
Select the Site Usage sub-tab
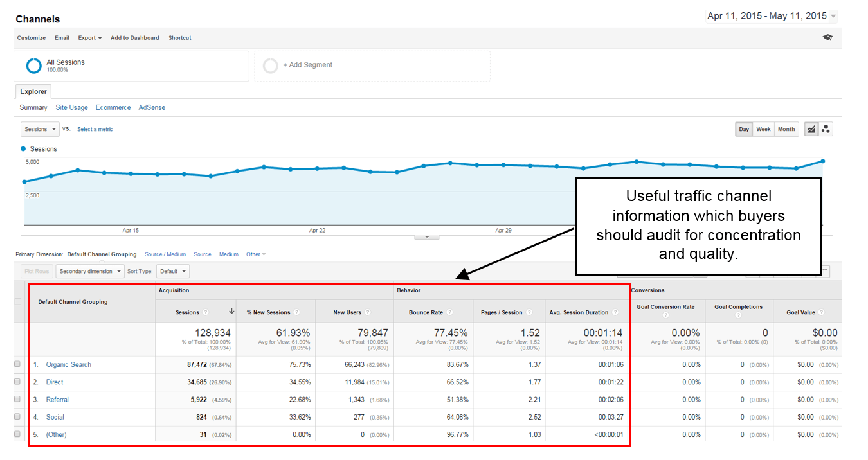tap(71, 107)
